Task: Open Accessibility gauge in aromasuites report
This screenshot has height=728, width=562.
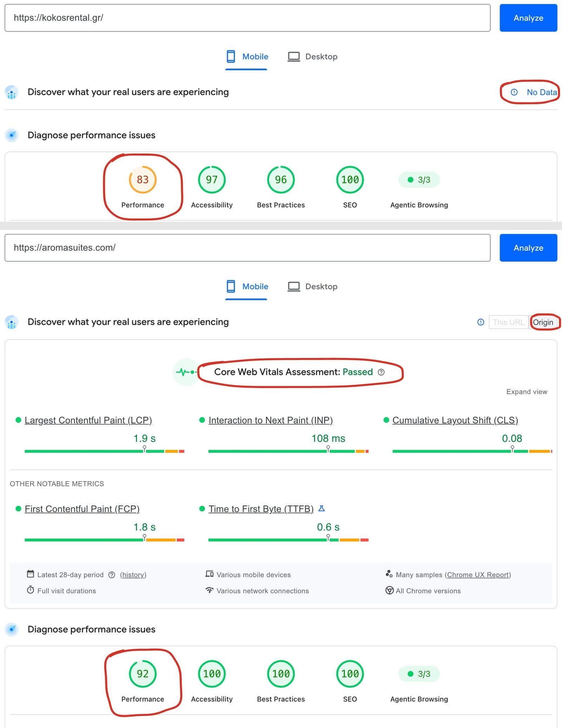Action: [x=212, y=674]
